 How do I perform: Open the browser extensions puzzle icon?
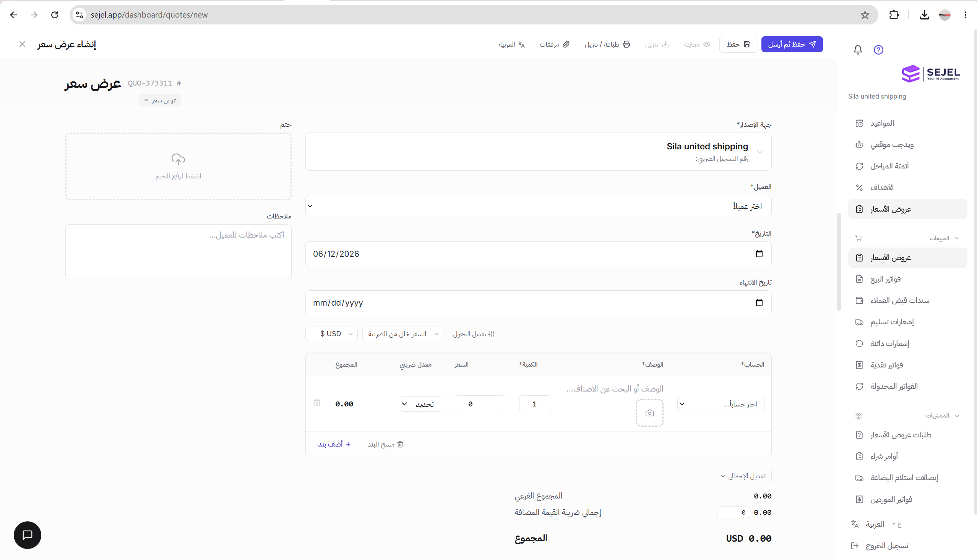894,15
